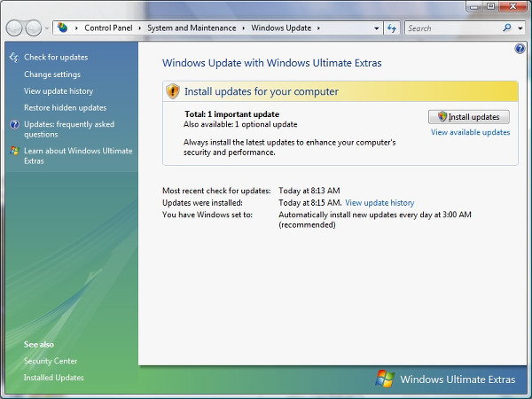Click the blue Help question mark icon

pyautogui.click(x=520, y=49)
